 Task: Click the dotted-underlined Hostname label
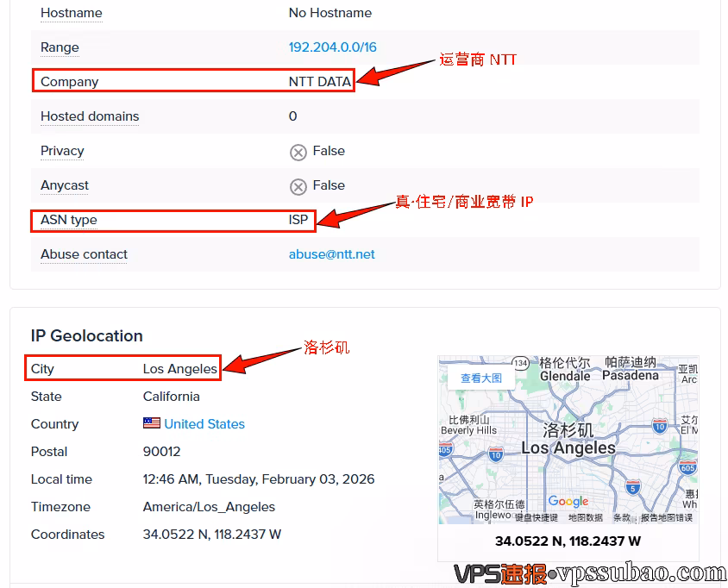click(x=71, y=13)
